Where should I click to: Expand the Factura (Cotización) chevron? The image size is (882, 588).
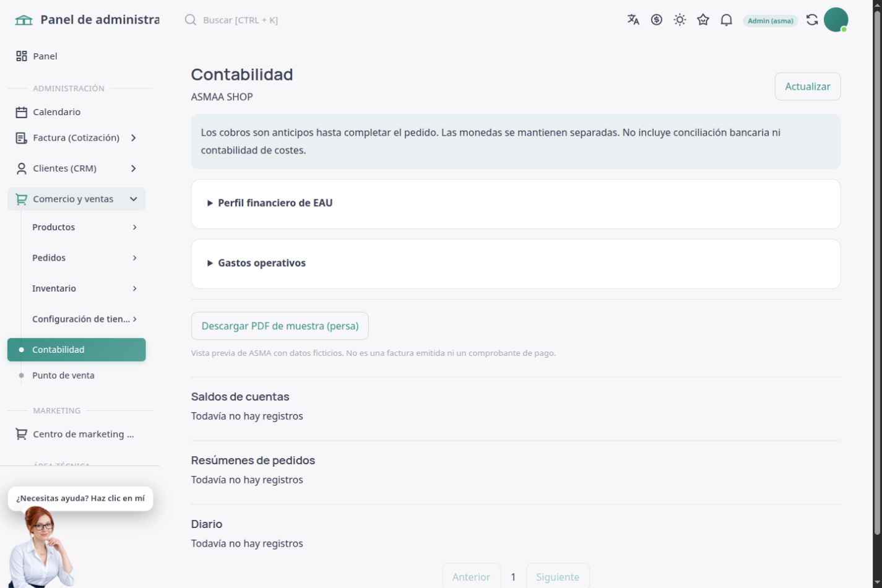tap(134, 138)
